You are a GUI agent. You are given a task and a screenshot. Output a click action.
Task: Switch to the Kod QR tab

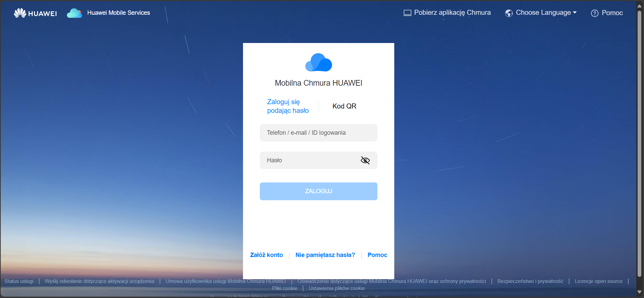point(344,106)
